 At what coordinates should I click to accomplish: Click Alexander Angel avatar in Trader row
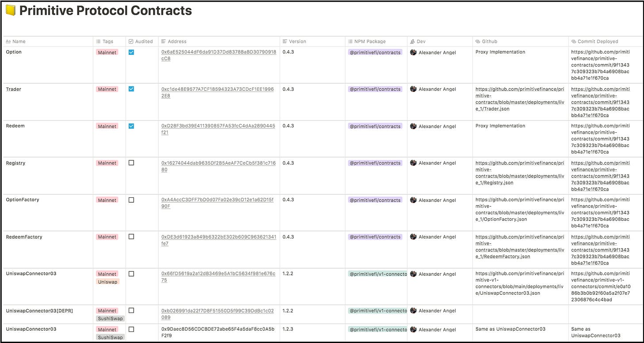(413, 89)
